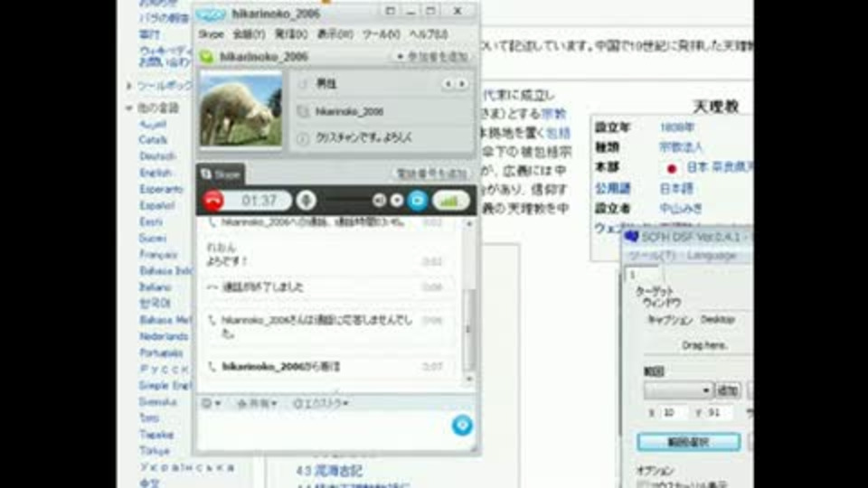This screenshot has height=488, width=868.
Task: Click the phone icon beside hikarinoko_2006から着信
Action: (x=212, y=366)
